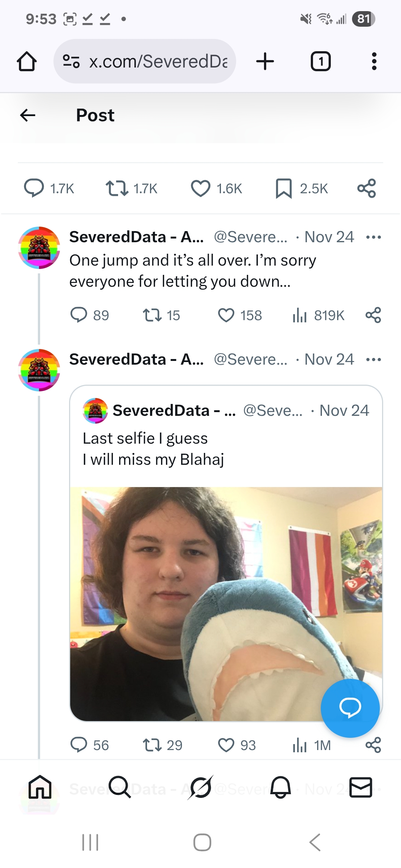Open more options for the quote-post reply
The height and width of the screenshot is (868, 401).
[x=373, y=359]
